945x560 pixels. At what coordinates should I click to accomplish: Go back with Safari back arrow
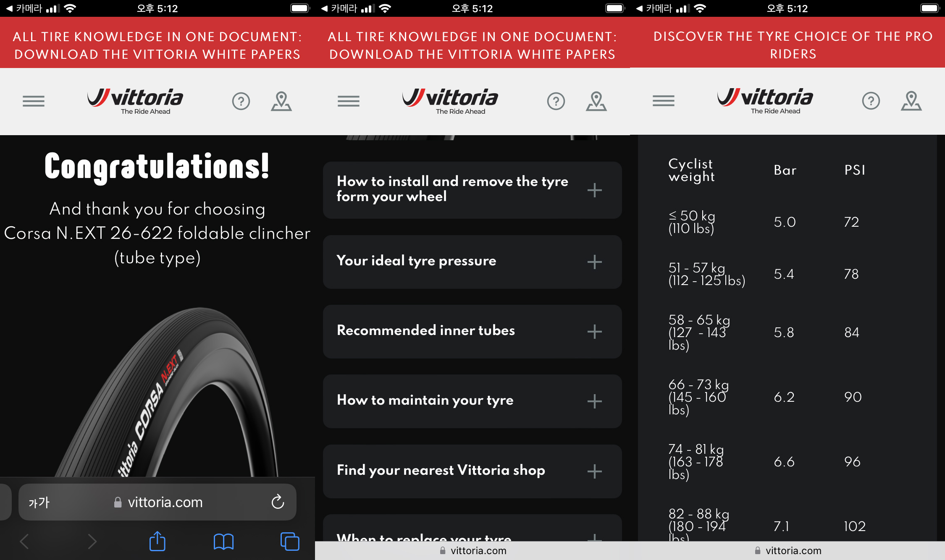coord(24,542)
